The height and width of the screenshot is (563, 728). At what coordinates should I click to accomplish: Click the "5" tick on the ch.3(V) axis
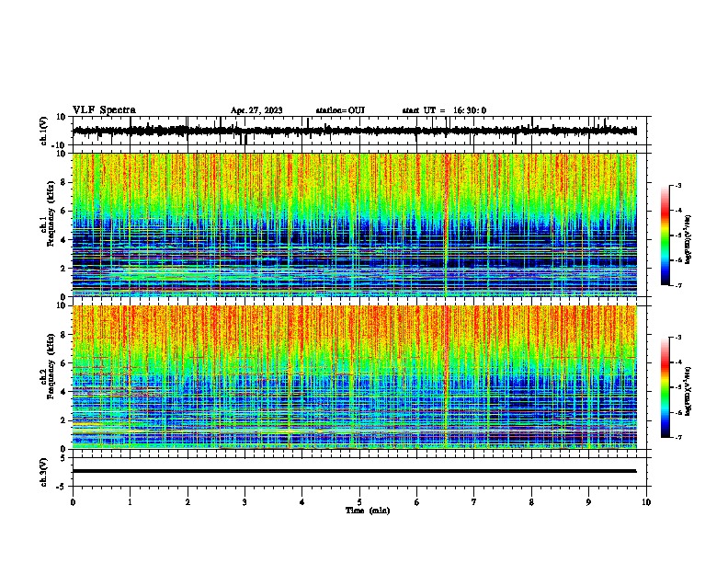(64, 458)
